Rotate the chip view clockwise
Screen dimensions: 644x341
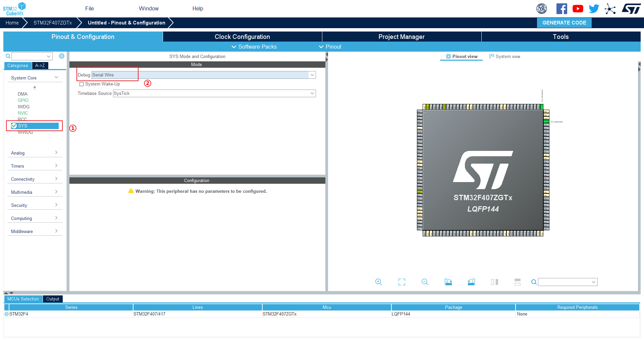[x=448, y=282]
